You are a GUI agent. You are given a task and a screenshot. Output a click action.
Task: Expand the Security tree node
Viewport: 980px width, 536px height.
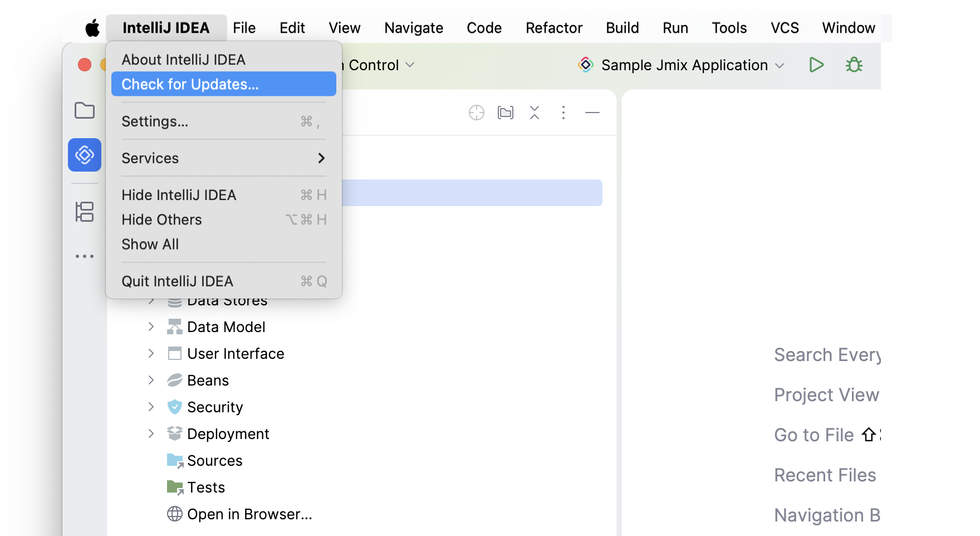pyautogui.click(x=151, y=407)
